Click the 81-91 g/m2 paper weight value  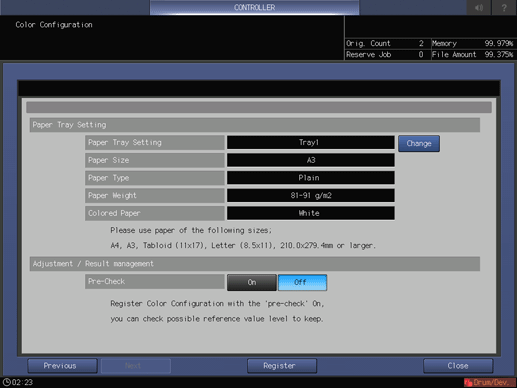tap(311, 196)
